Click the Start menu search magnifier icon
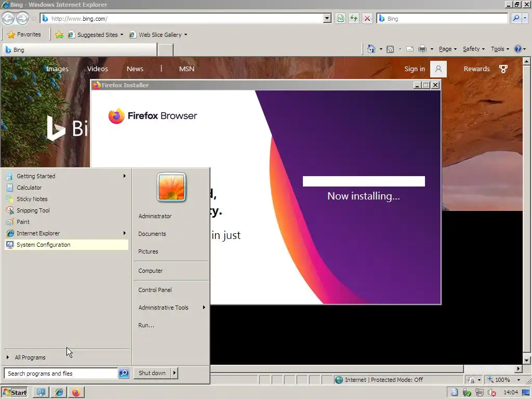The width and height of the screenshot is (532, 399). 124,373
